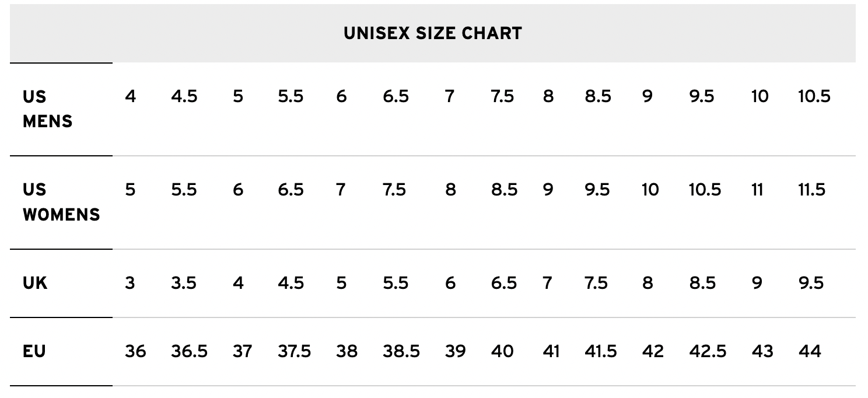
Task: Choose EU size 38.5
Action: (401, 351)
